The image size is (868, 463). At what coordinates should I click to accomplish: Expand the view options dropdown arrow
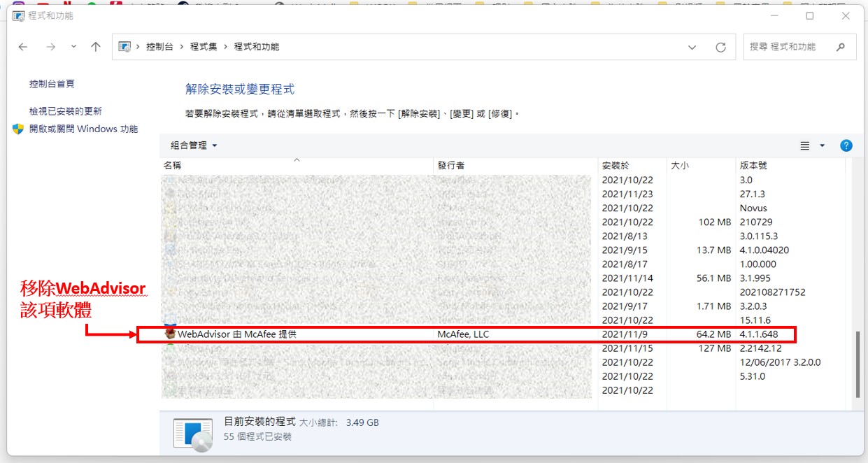point(823,145)
